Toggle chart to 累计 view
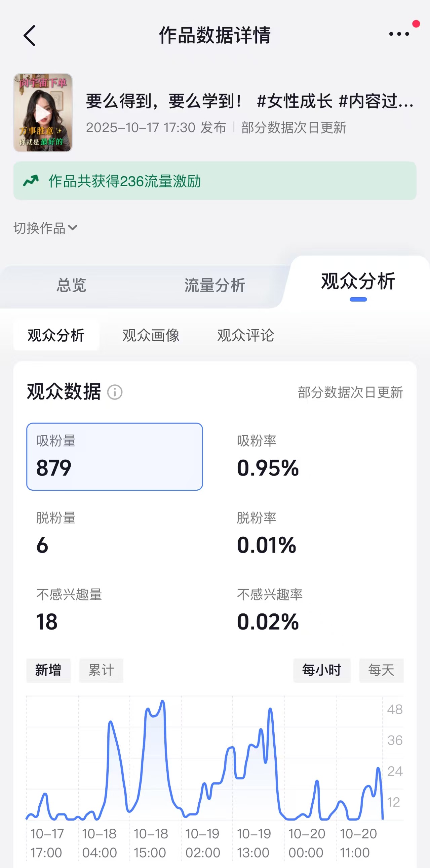 click(x=101, y=670)
